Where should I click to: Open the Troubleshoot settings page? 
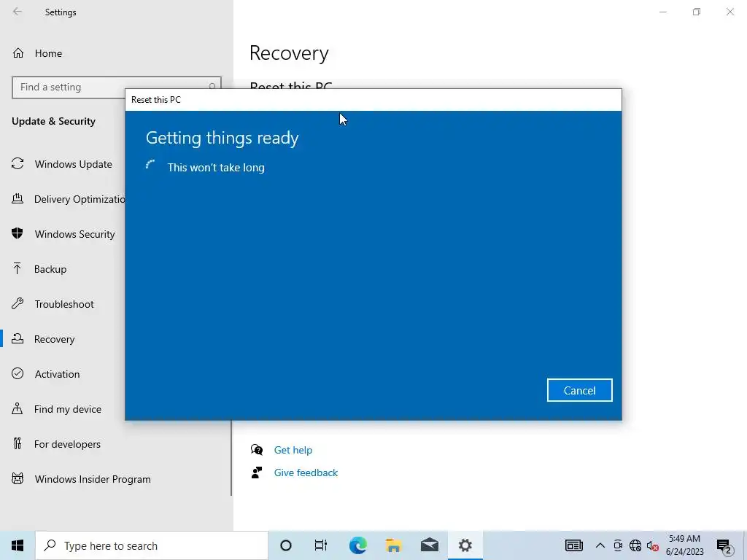click(63, 304)
